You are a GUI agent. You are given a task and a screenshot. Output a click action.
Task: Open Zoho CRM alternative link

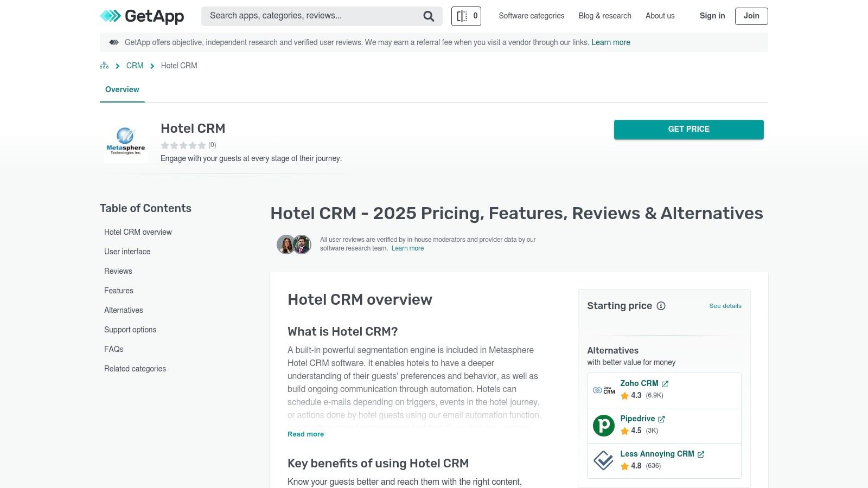[x=639, y=383]
